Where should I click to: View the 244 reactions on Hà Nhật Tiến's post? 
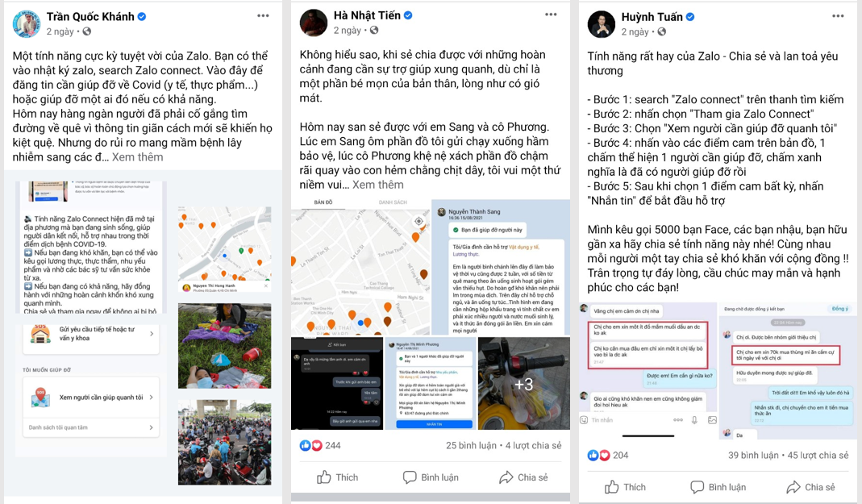click(x=320, y=445)
